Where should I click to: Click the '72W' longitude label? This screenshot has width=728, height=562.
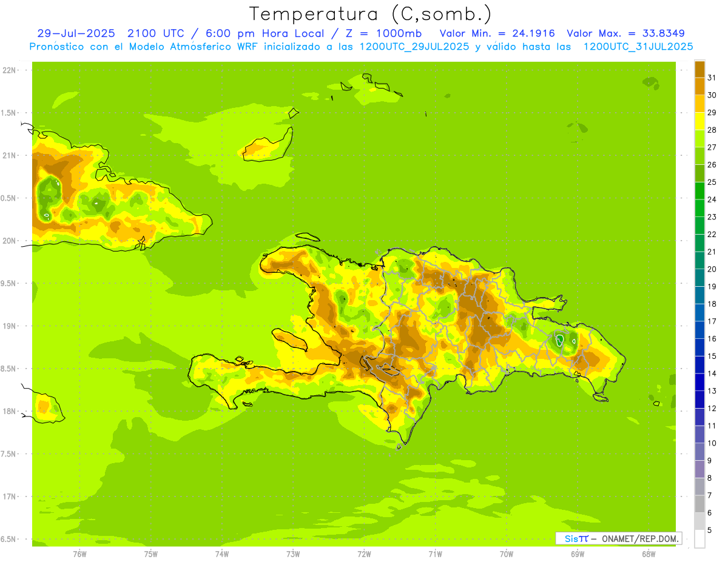tap(364, 554)
